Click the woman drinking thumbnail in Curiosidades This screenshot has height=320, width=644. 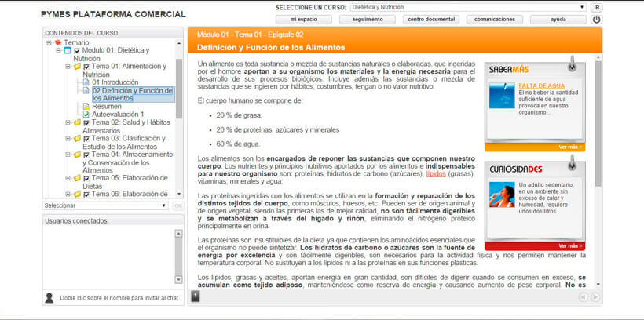[502, 195]
